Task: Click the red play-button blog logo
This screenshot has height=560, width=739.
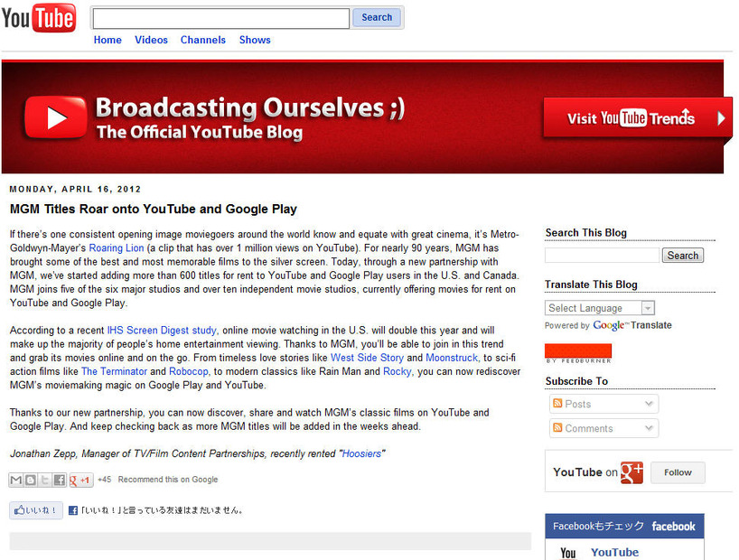Action: tap(56, 117)
